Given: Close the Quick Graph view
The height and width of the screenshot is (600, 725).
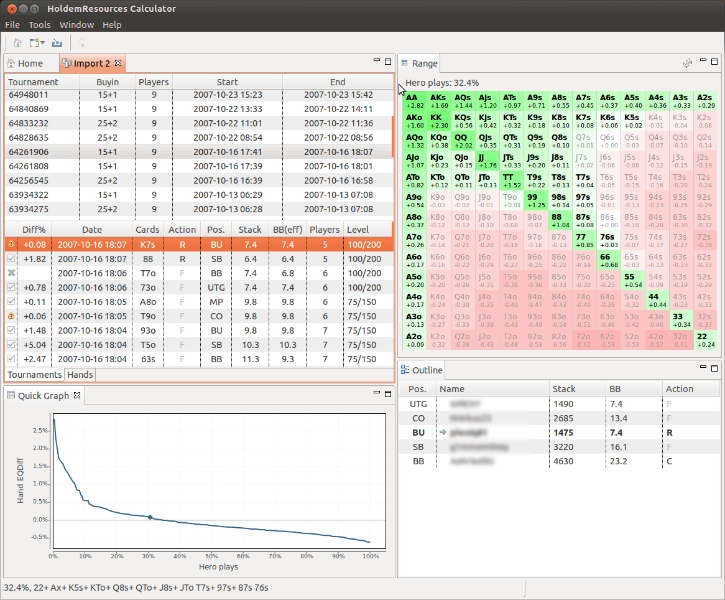Looking at the screenshot, I should (x=77, y=395).
